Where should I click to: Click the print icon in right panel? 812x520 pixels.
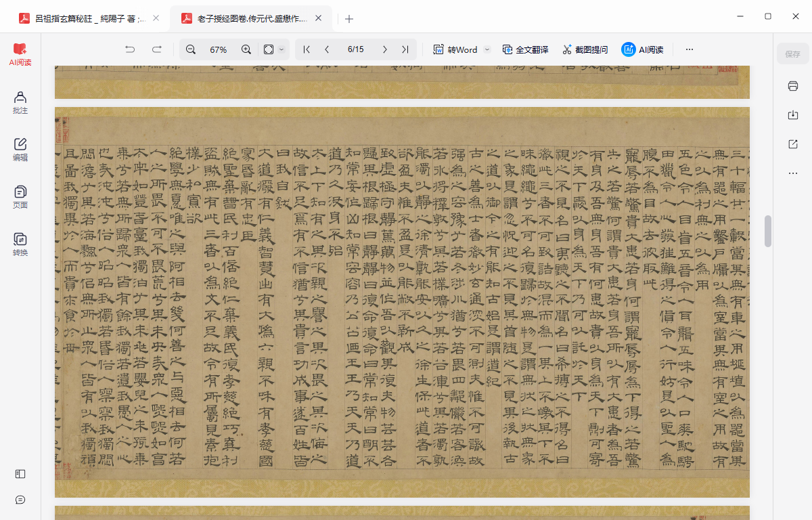coord(793,86)
